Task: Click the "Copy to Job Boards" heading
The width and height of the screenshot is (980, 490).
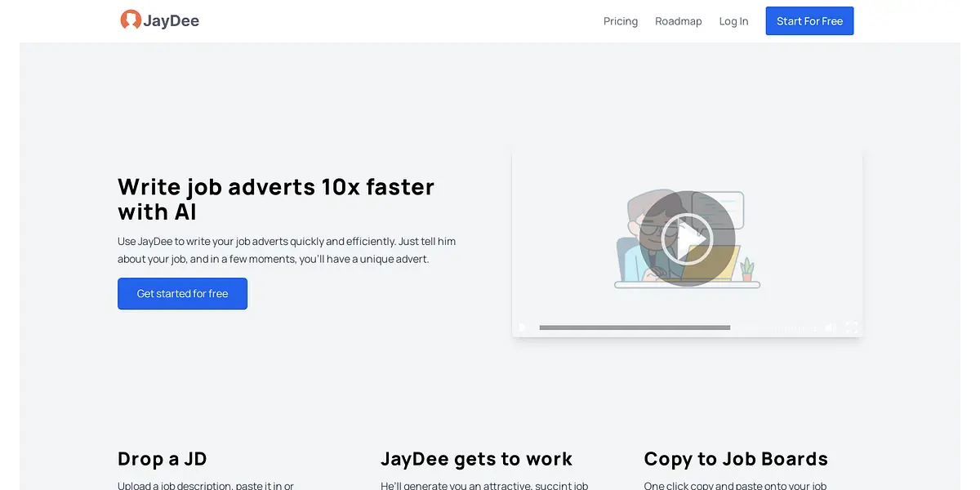Action: click(736, 459)
